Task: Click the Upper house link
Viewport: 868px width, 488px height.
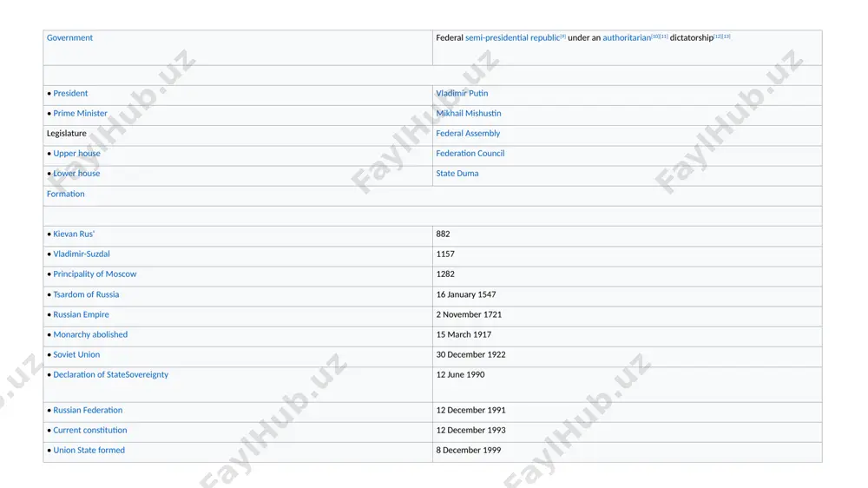Action: (76, 153)
